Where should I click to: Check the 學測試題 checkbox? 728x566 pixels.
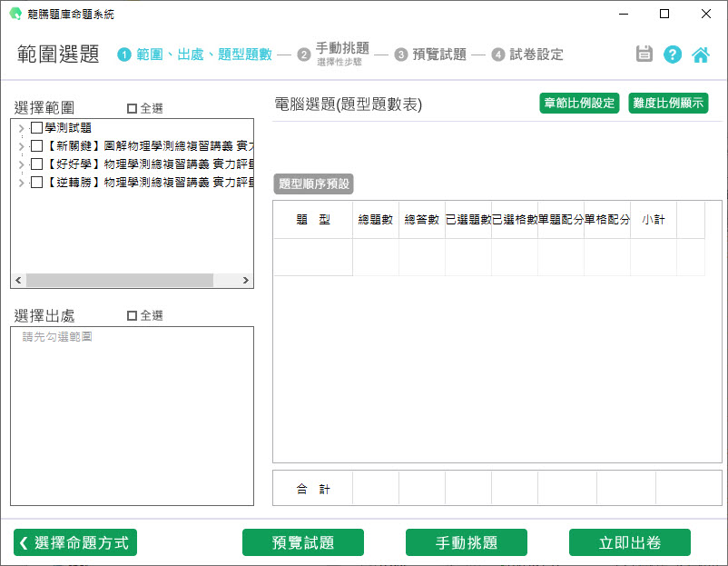36,128
